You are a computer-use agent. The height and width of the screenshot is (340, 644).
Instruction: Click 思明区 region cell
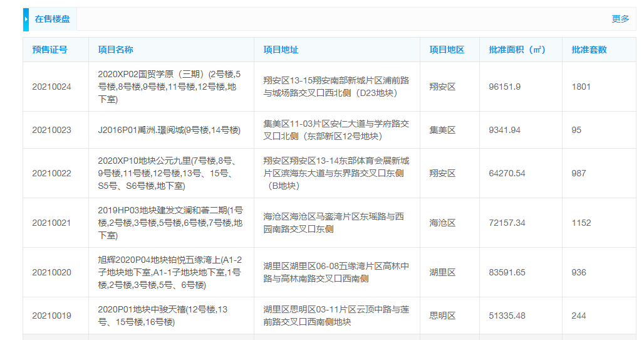(x=442, y=316)
